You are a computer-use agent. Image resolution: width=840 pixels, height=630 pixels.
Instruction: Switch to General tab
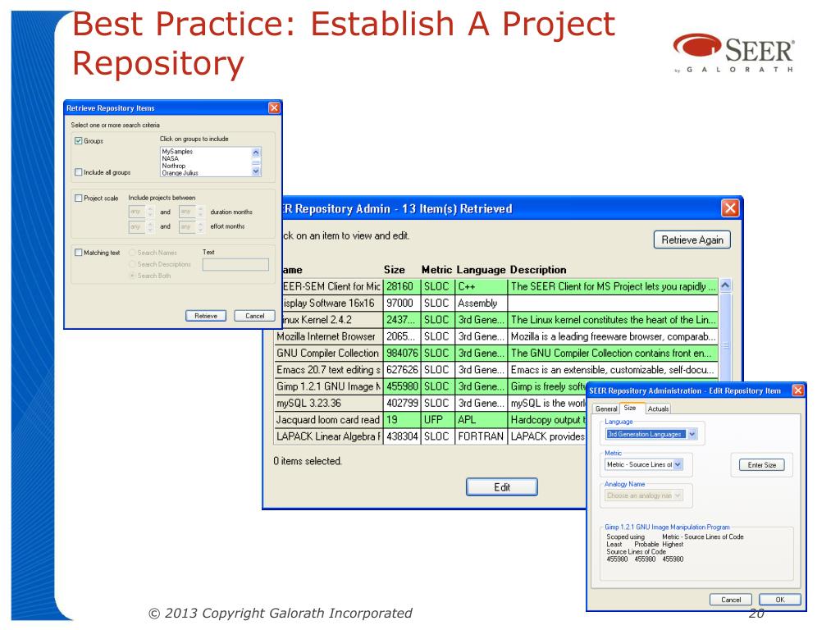[606, 409]
